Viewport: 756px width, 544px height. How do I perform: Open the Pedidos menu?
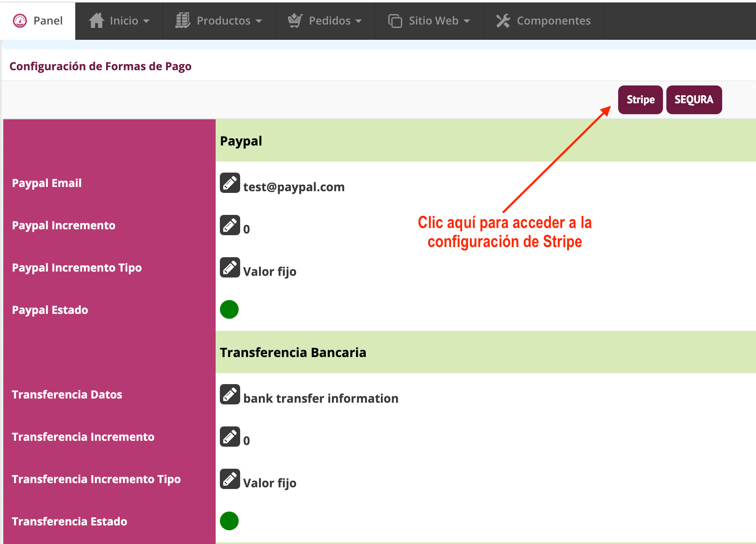coord(325,21)
